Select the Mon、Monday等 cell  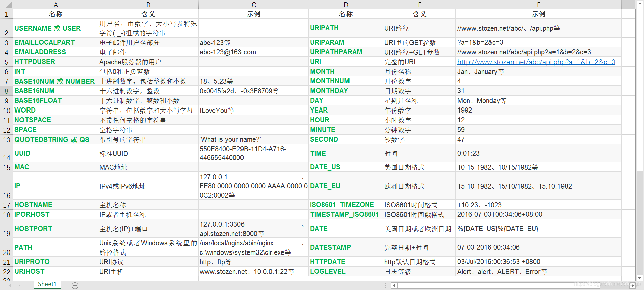538,100
